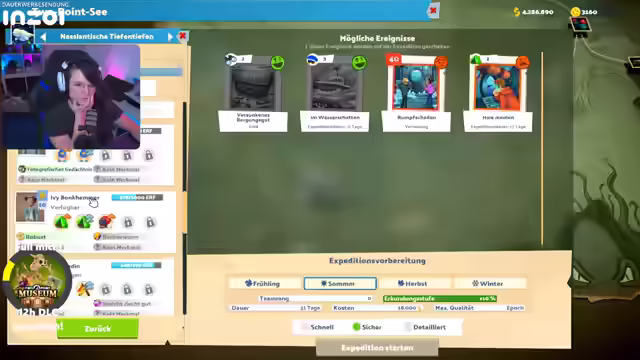Click Ivy Bonkhemmer's first locked skill slot
Viewport: 640px width, 360px height.
pyautogui.click(x=128, y=222)
